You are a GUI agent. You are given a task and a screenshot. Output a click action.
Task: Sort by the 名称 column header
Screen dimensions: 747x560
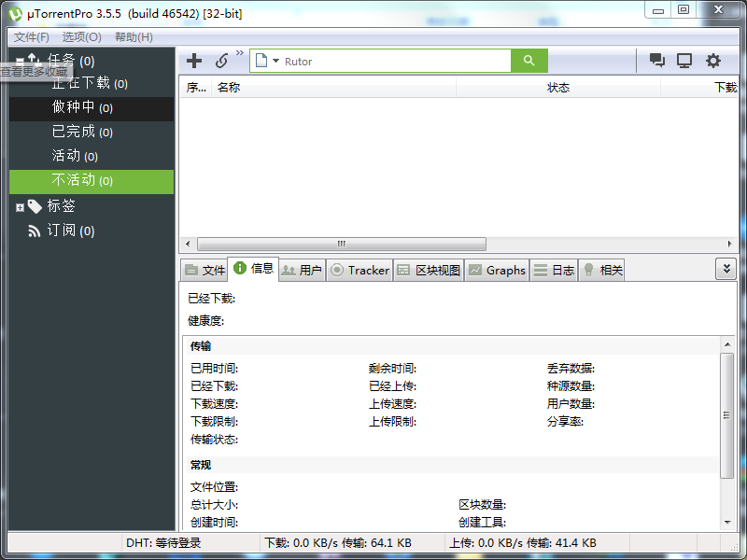point(334,87)
